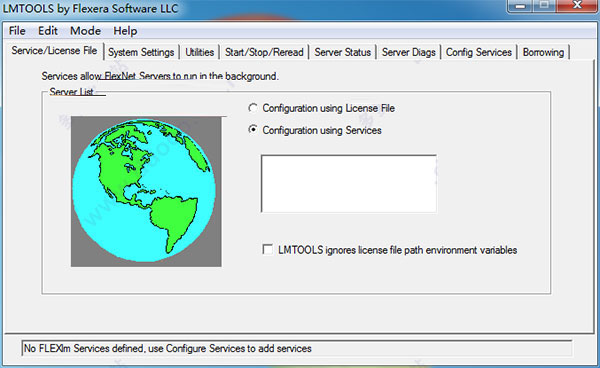Open the File menu

coord(17,31)
